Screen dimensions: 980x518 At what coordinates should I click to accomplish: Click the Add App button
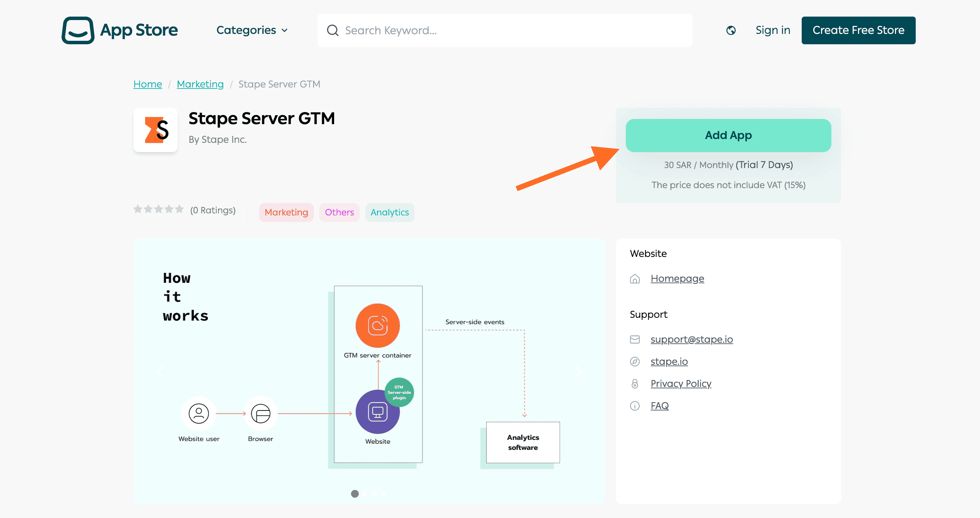(728, 136)
